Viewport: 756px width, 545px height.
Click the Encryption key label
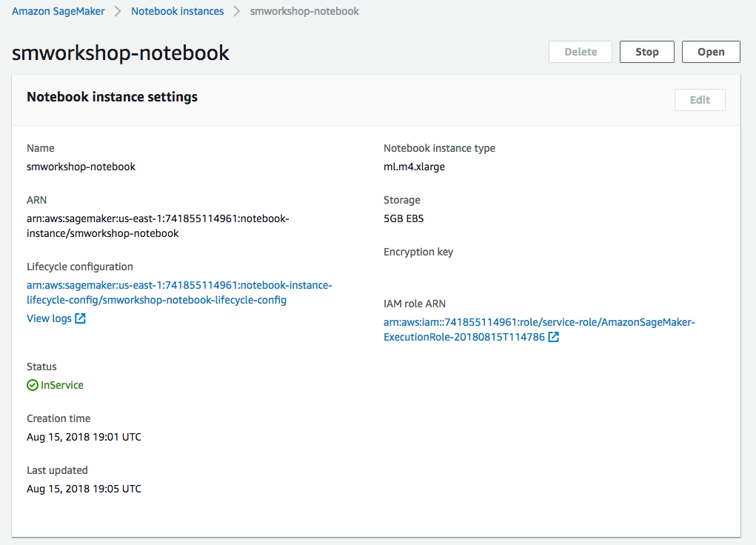pos(418,252)
